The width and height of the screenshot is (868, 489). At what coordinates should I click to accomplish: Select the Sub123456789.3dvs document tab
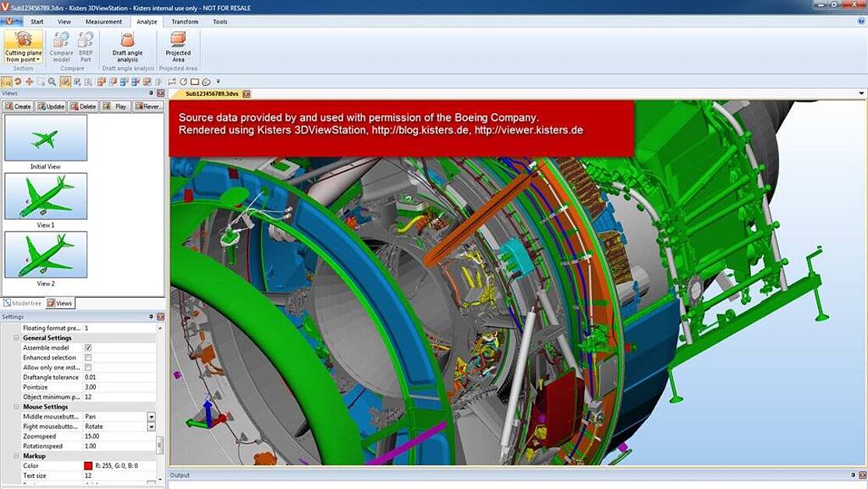(x=211, y=94)
